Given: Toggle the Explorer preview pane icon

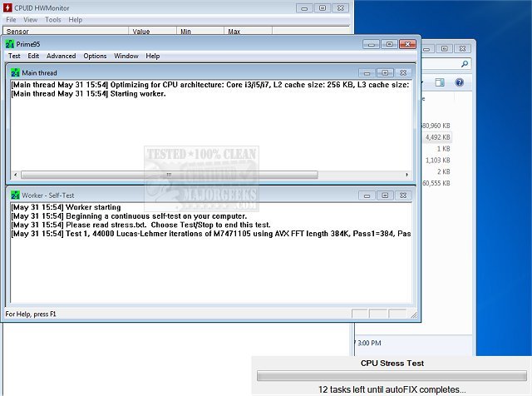Looking at the screenshot, I should pyautogui.click(x=440, y=82).
